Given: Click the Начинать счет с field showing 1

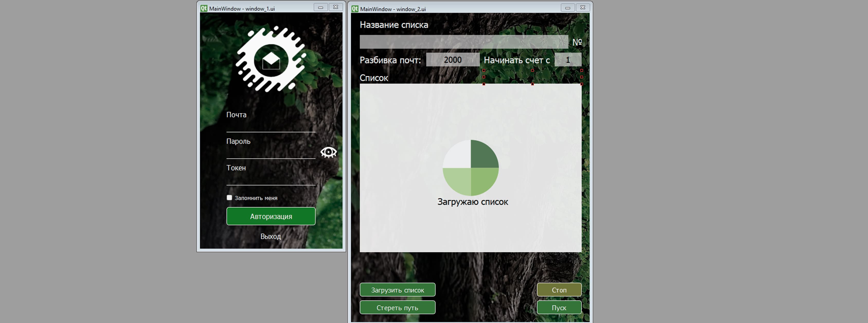Looking at the screenshot, I should (x=568, y=60).
